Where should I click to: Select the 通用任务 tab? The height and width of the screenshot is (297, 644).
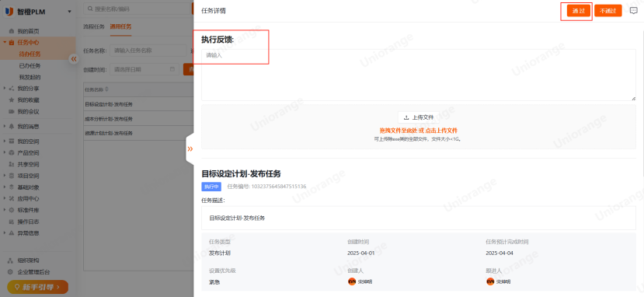pyautogui.click(x=120, y=26)
